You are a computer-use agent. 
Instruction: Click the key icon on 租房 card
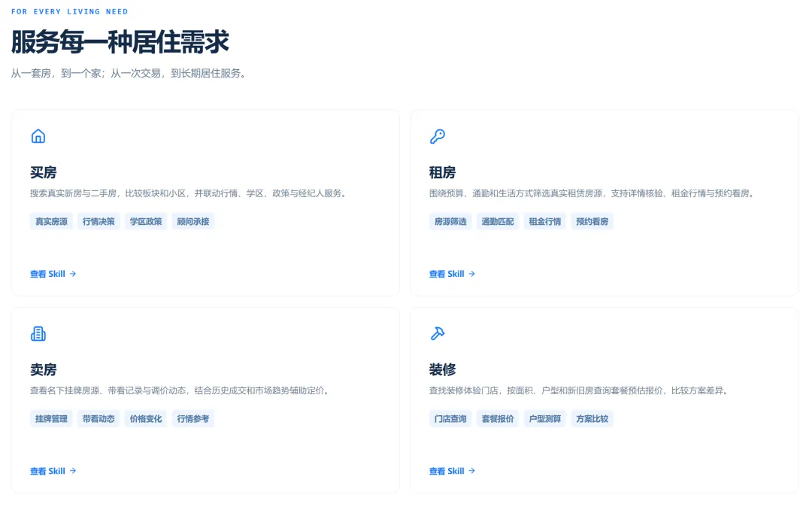coord(438,136)
